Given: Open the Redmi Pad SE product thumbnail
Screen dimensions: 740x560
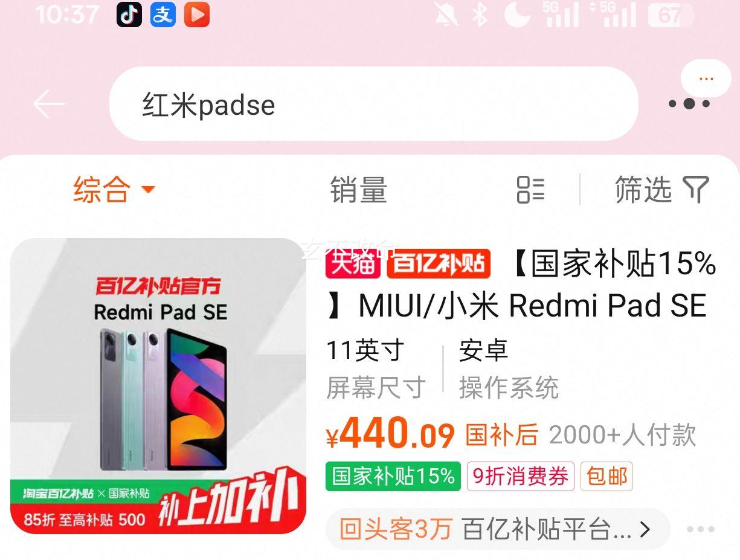Looking at the screenshot, I should [x=158, y=386].
